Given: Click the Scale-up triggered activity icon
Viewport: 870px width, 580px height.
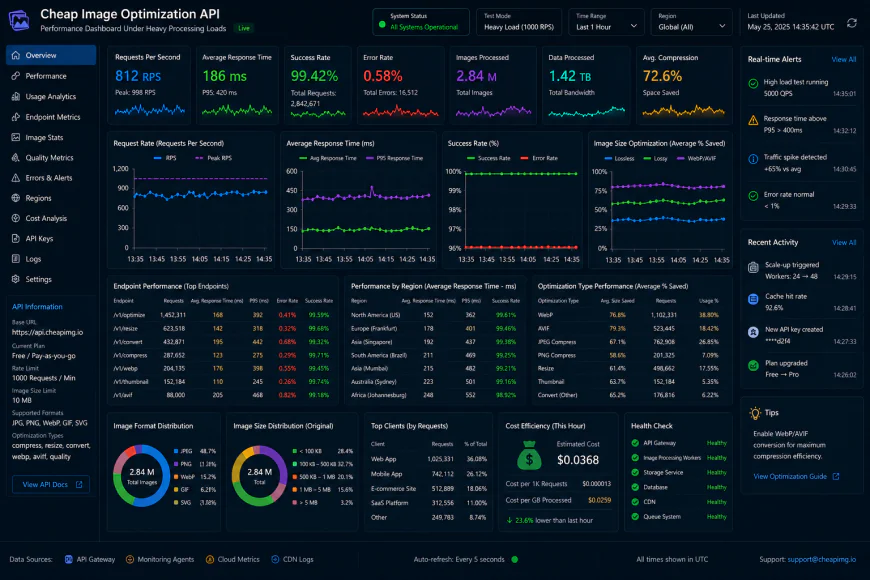Looking at the screenshot, I should tap(753, 268).
